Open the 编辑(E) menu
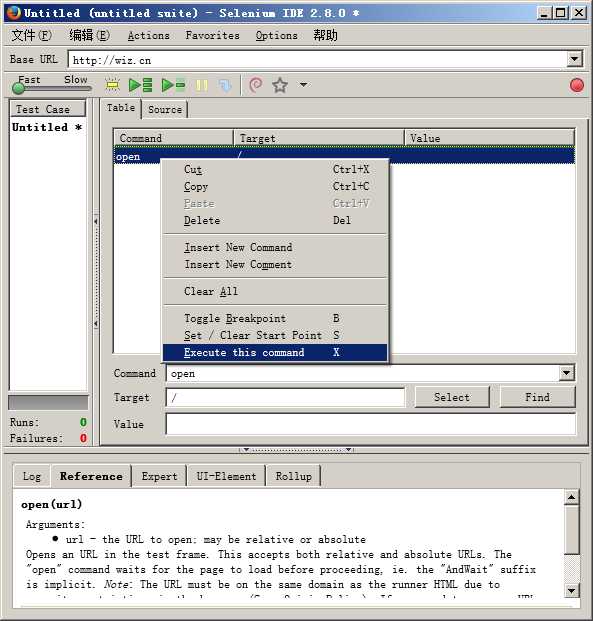 [90, 35]
